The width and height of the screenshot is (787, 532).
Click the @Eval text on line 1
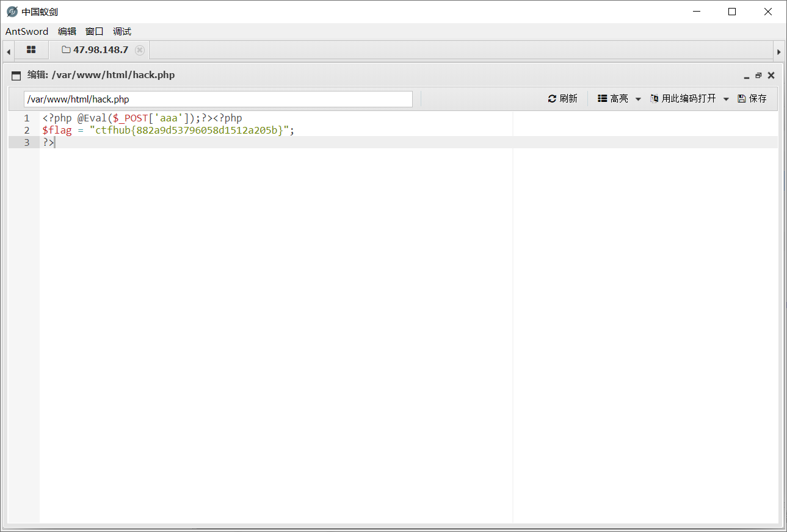coord(92,118)
